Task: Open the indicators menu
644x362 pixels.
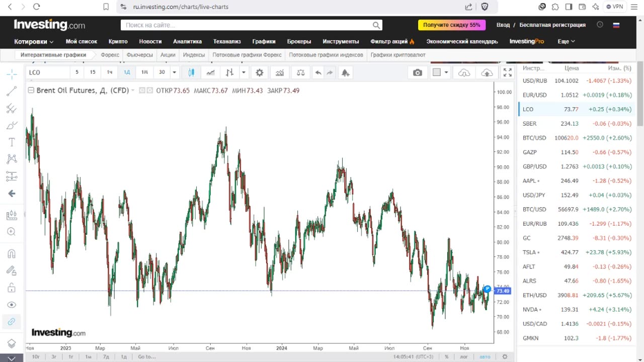Action: (280, 72)
